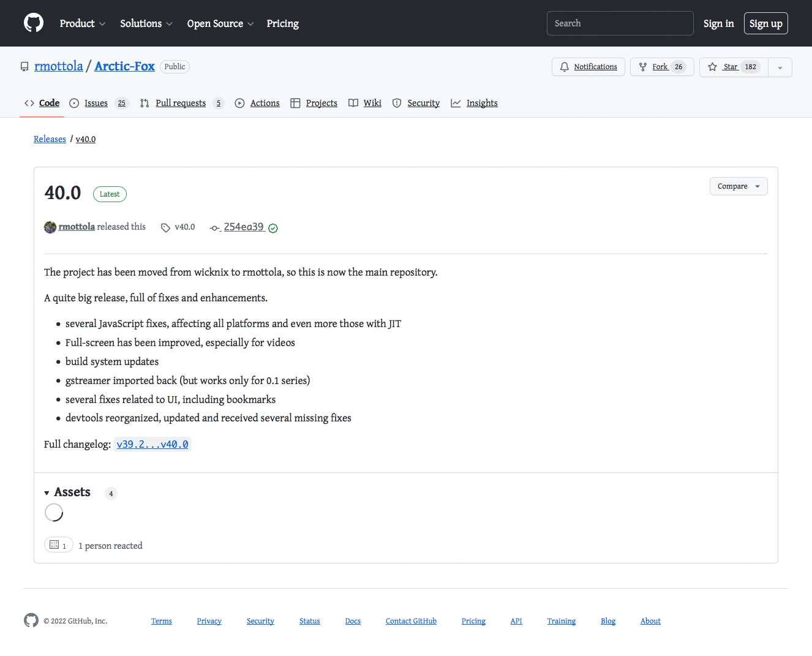Click the v40.0 tag icon
This screenshot has height=656, width=812.
coord(165,228)
